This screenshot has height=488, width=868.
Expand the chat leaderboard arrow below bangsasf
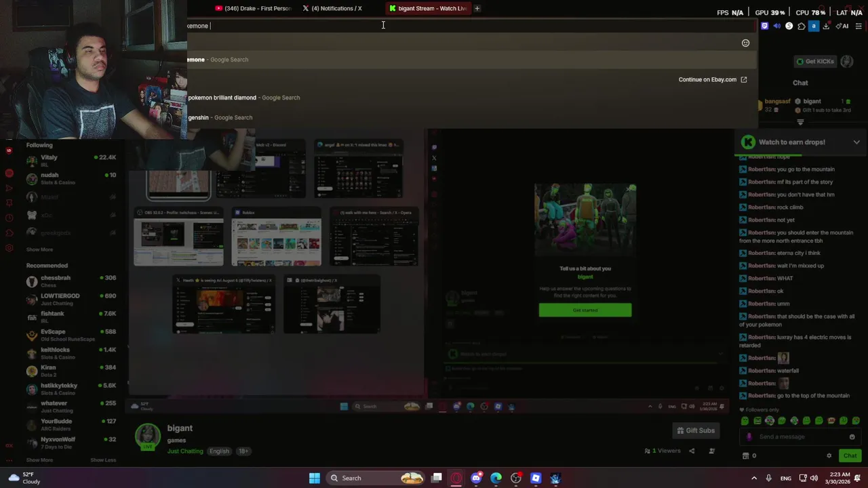pyautogui.click(x=800, y=123)
